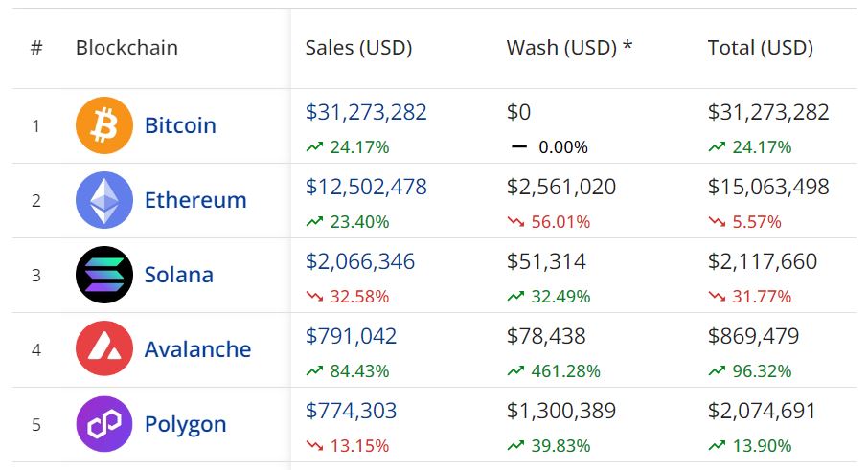This screenshot has width=868, height=470.
Task: Click the orange Bitcoin logo icon
Action: (x=104, y=125)
